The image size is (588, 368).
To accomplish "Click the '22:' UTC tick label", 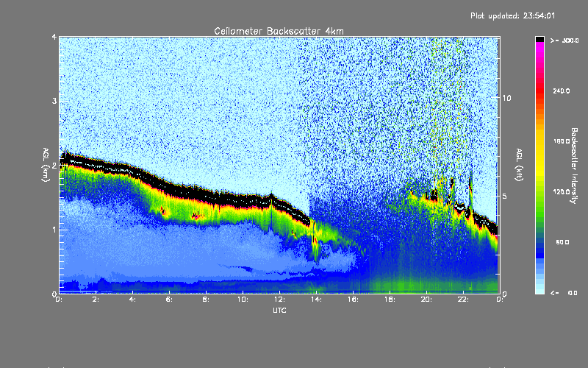I will tap(463, 300).
